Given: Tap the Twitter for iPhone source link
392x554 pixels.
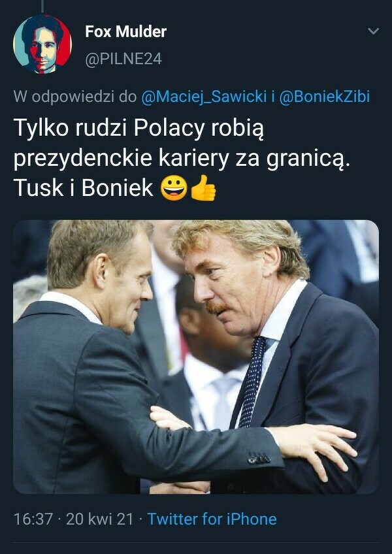Looking at the screenshot, I should point(212,519).
